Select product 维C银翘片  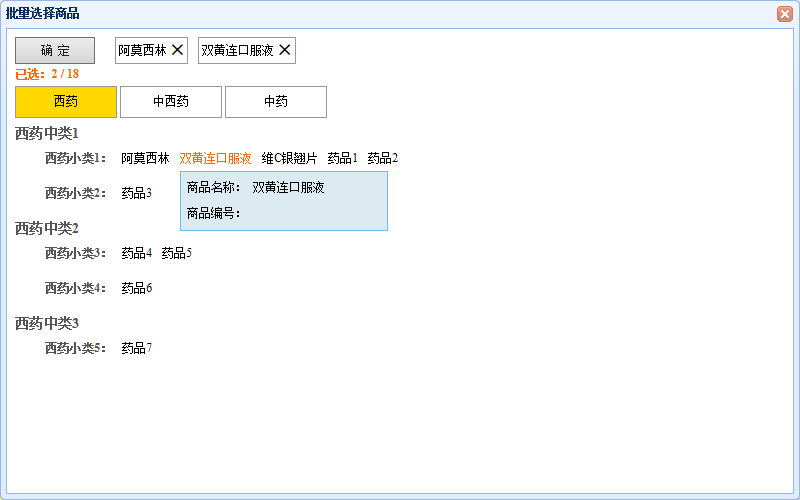click(x=289, y=158)
